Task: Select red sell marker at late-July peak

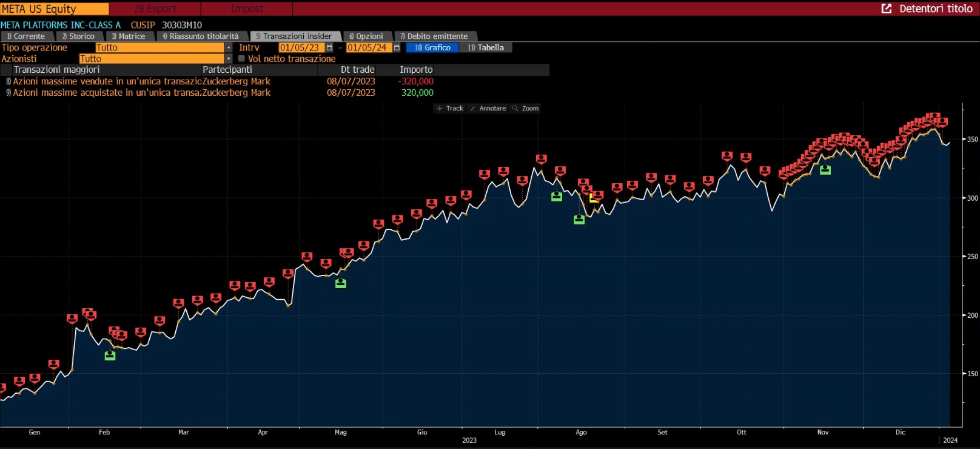Action: [x=542, y=159]
